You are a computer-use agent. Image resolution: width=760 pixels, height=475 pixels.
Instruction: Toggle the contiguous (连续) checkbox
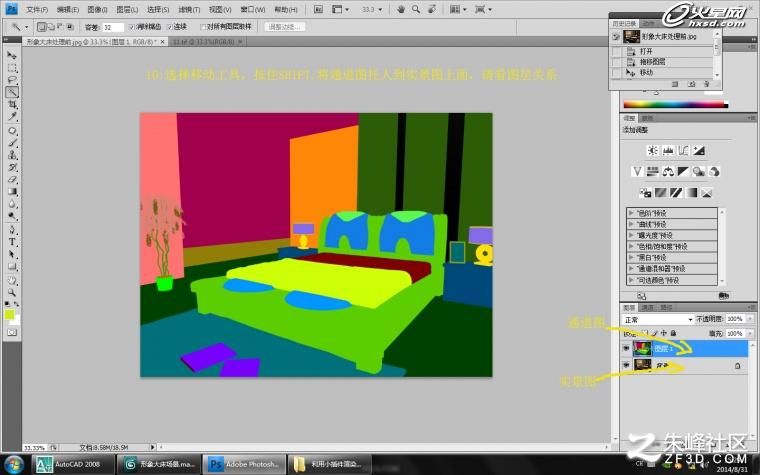[170, 27]
